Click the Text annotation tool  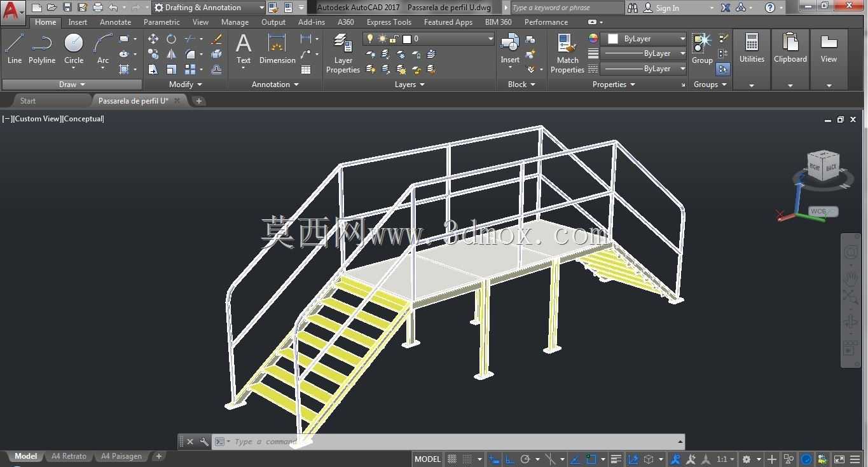tap(244, 49)
